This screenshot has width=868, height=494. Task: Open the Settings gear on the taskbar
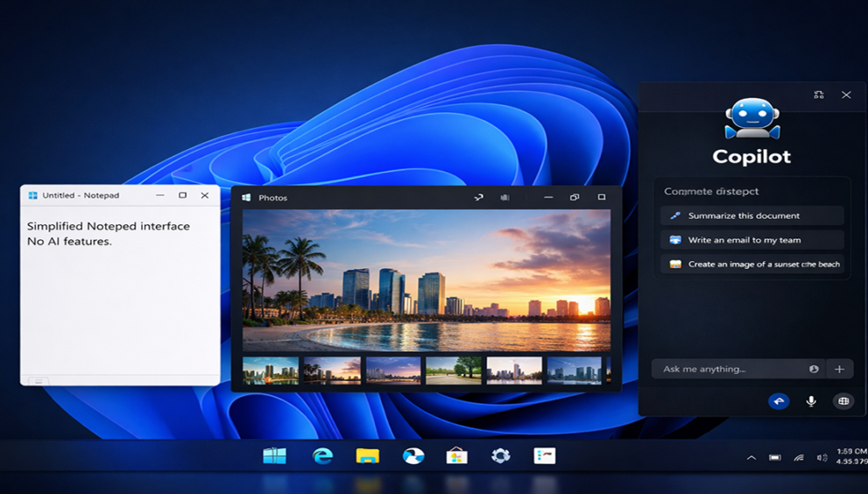tap(500, 455)
